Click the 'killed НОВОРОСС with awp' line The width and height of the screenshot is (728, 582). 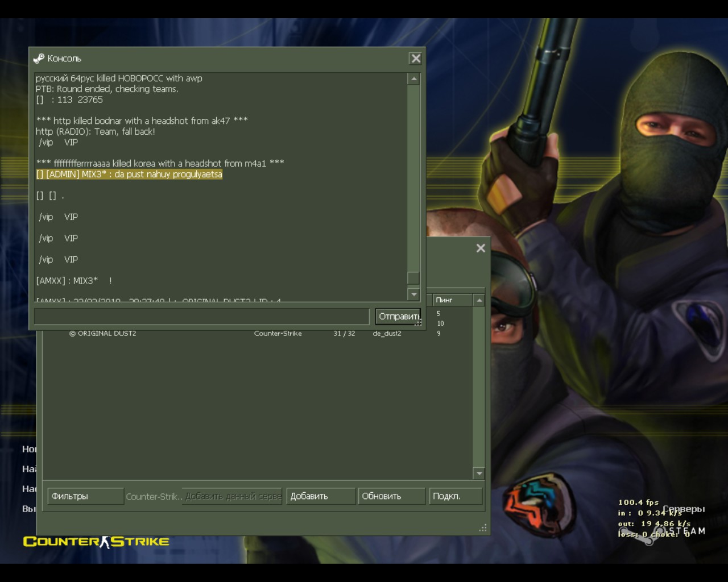[x=119, y=78]
